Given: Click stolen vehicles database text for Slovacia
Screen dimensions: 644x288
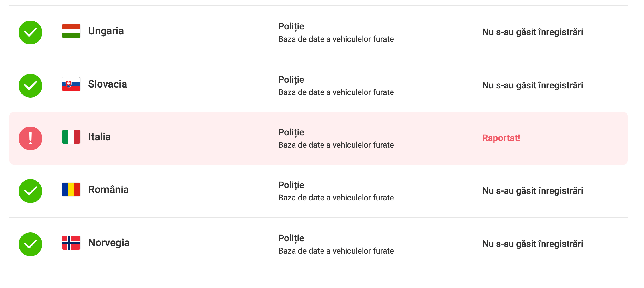Looking at the screenshot, I should (x=336, y=92).
